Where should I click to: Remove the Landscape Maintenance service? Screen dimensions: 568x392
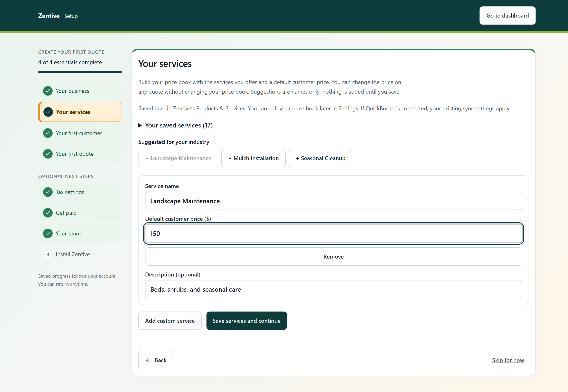click(333, 256)
